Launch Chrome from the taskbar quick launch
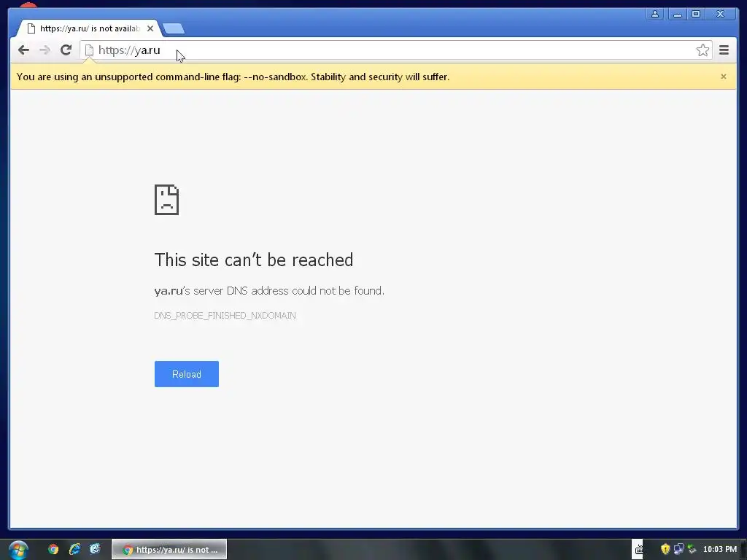 tap(53, 550)
